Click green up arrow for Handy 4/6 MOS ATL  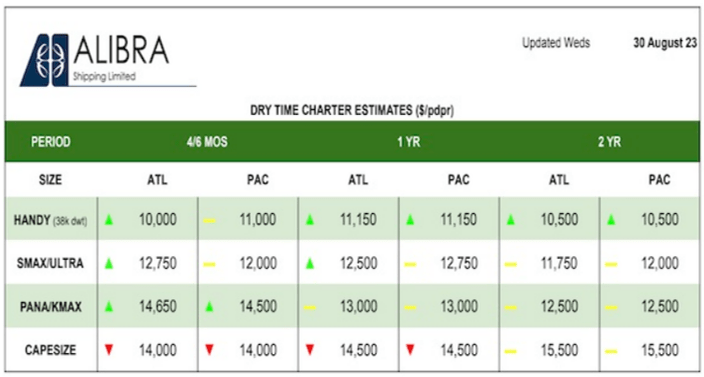(x=108, y=220)
